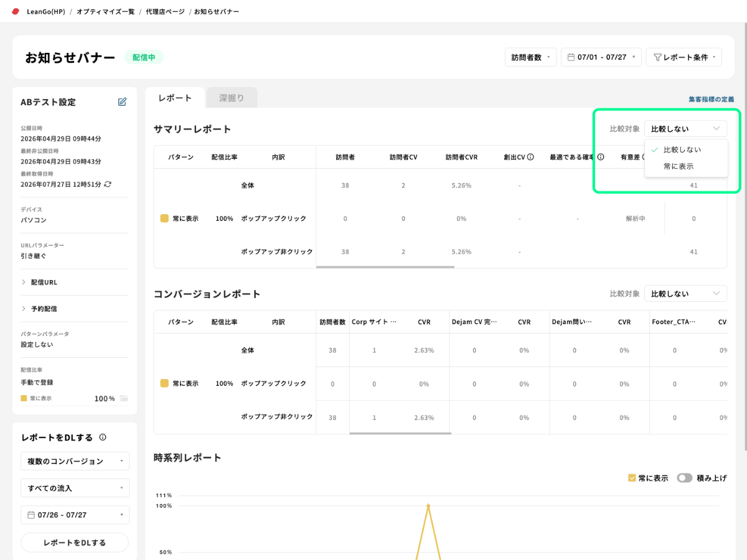Click Dejam CV 完 column header
This screenshot has width=747, height=560.
pos(474,322)
